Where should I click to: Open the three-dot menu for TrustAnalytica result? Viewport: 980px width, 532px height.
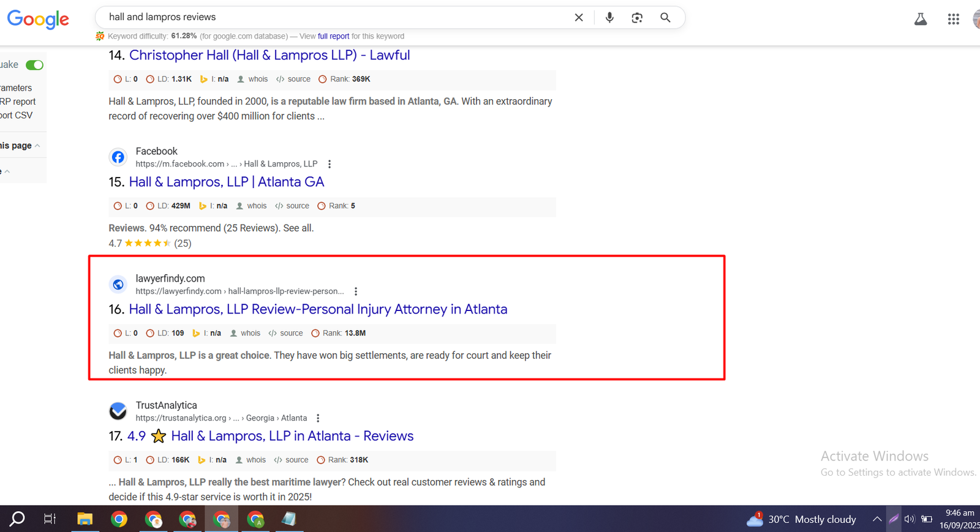[x=318, y=418]
